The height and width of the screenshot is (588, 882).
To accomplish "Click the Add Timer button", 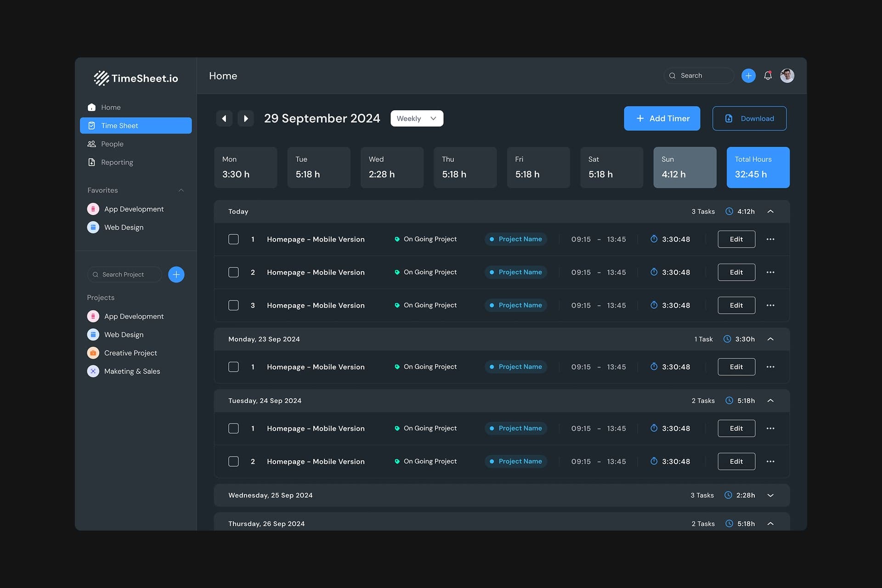I will pyautogui.click(x=662, y=118).
